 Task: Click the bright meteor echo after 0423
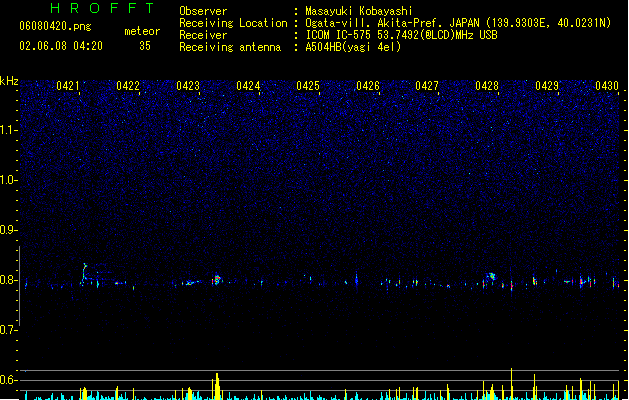(x=217, y=279)
